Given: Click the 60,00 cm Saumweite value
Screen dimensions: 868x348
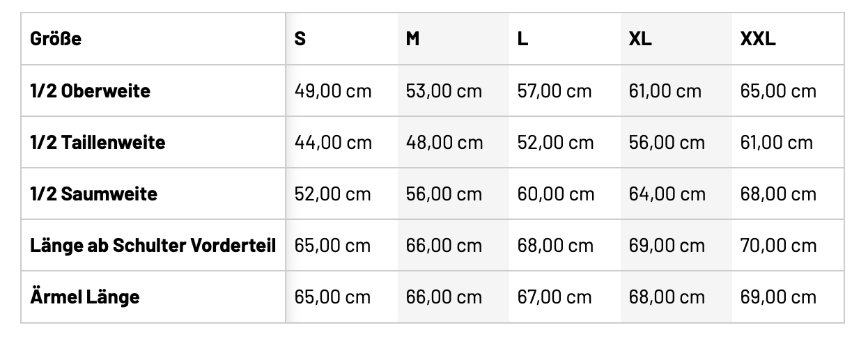Looking at the screenshot, I should click(555, 193).
